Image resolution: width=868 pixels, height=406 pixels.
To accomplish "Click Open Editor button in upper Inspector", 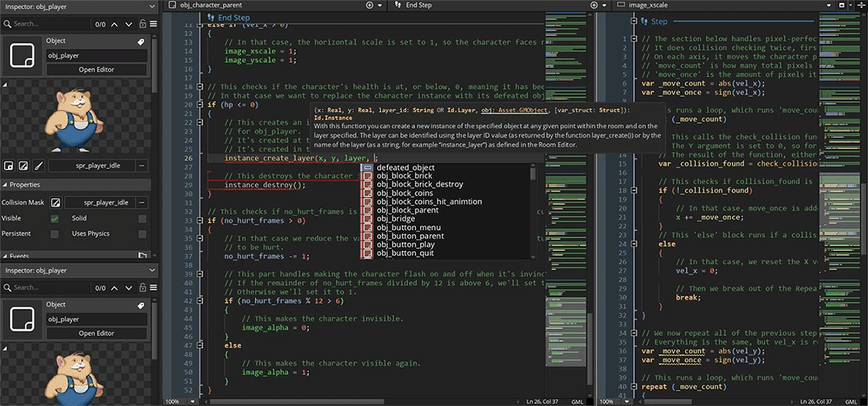I will tap(97, 70).
